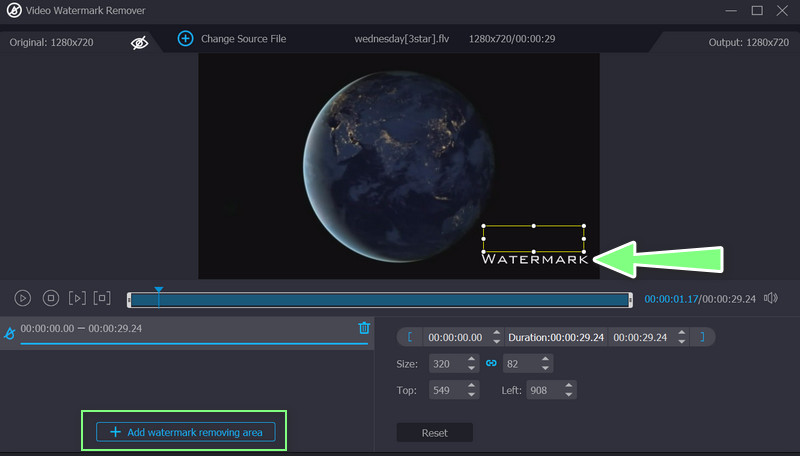Click the set end bracket icon
Viewport: 800px width, 456px height.
coord(702,337)
